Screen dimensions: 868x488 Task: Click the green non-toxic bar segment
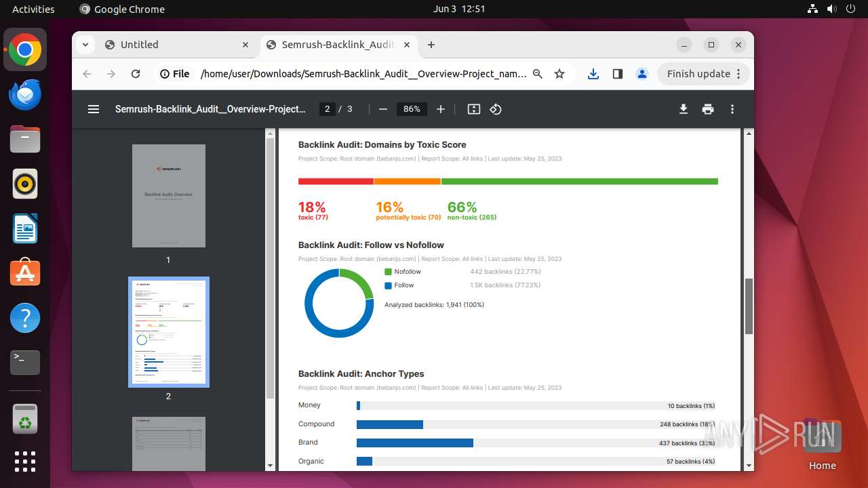pyautogui.click(x=580, y=182)
